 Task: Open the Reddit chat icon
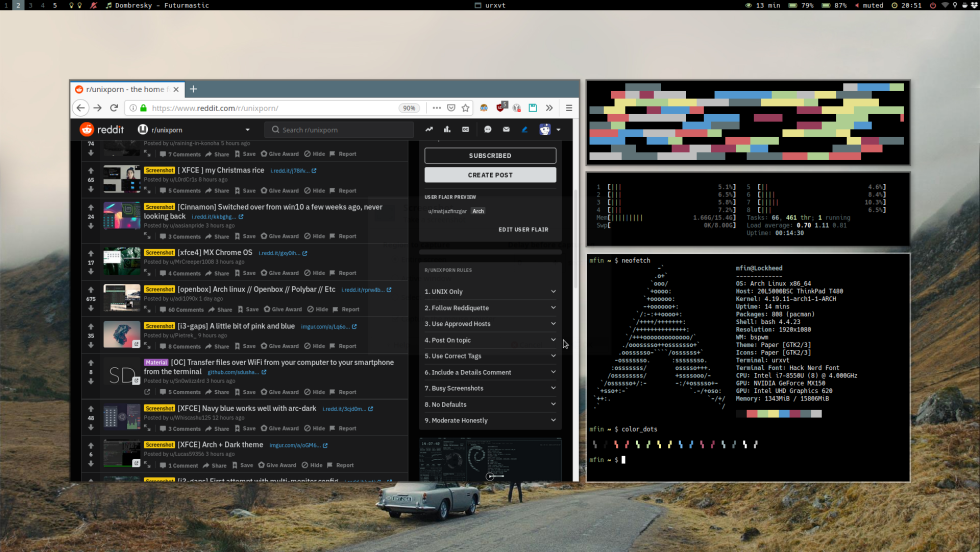pos(488,129)
